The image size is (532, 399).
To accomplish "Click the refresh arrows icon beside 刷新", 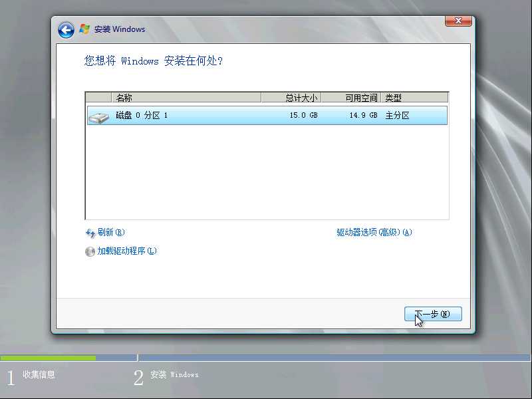I will point(90,233).
